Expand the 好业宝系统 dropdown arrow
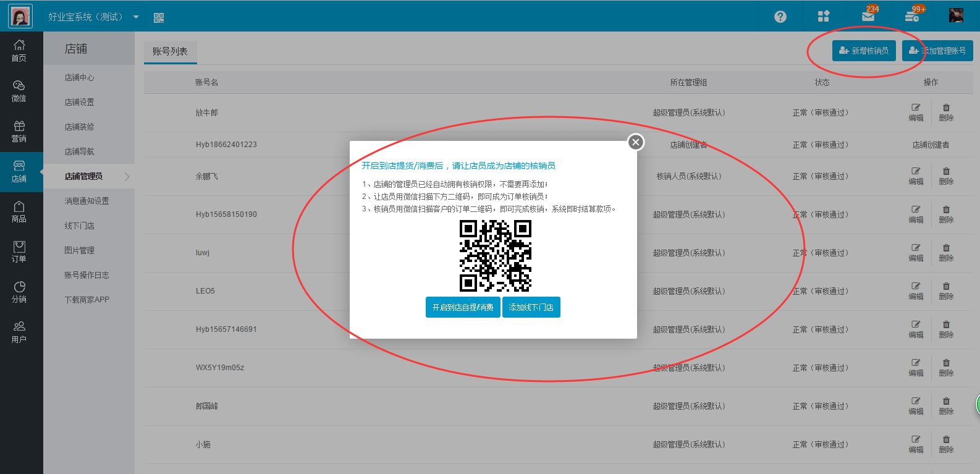 coord(136,17)
